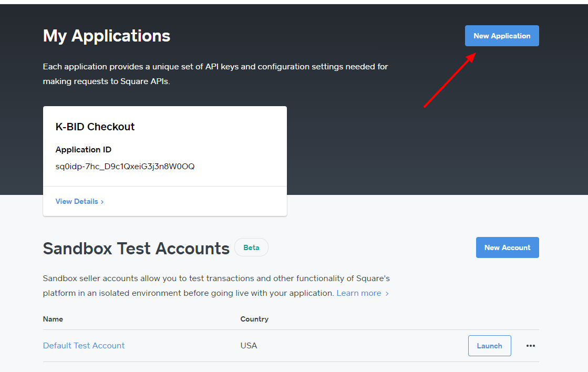The height and width of the screenshot is (372, 588).
Task: Open the three-dot more options menu
Action: [x=531, y=346]
